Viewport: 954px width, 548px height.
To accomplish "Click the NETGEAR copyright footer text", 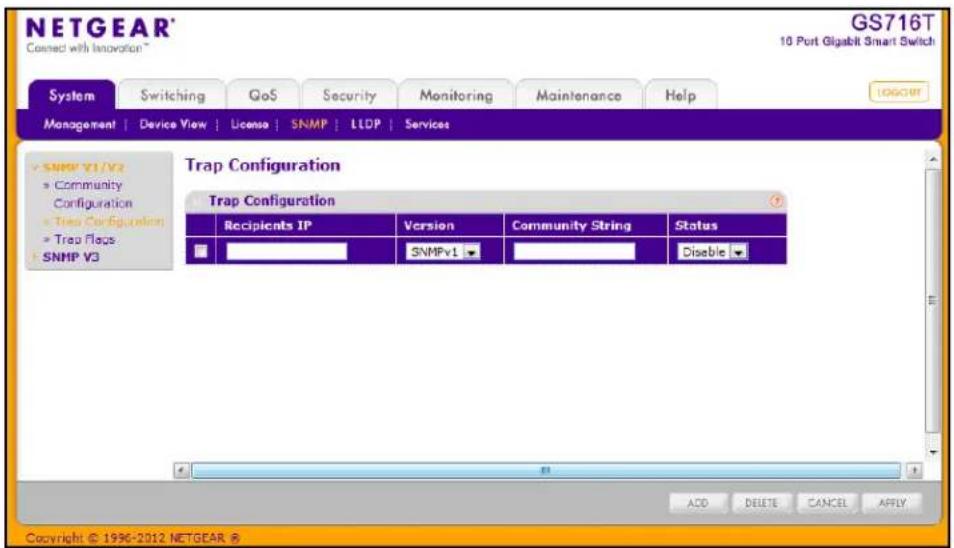I will coord(133,538).
